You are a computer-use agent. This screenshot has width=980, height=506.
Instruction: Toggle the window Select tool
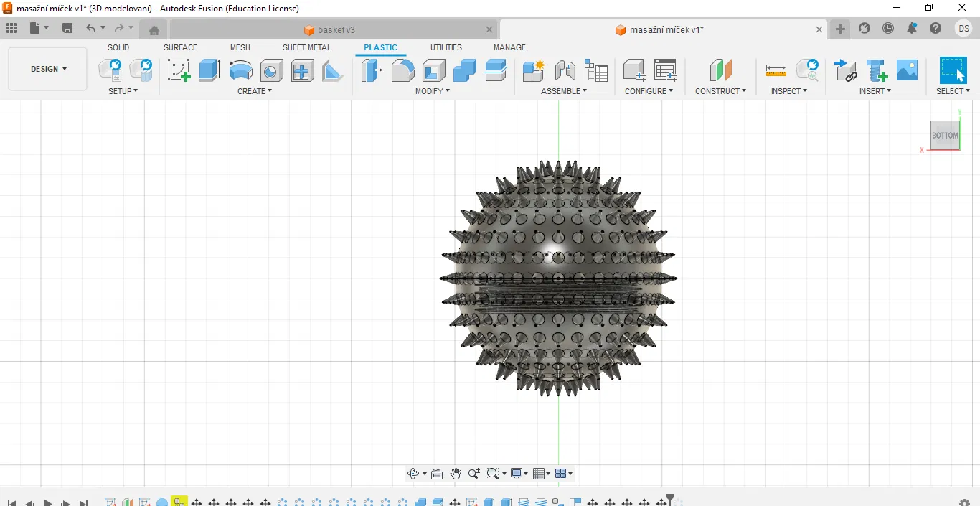(953, 70)
